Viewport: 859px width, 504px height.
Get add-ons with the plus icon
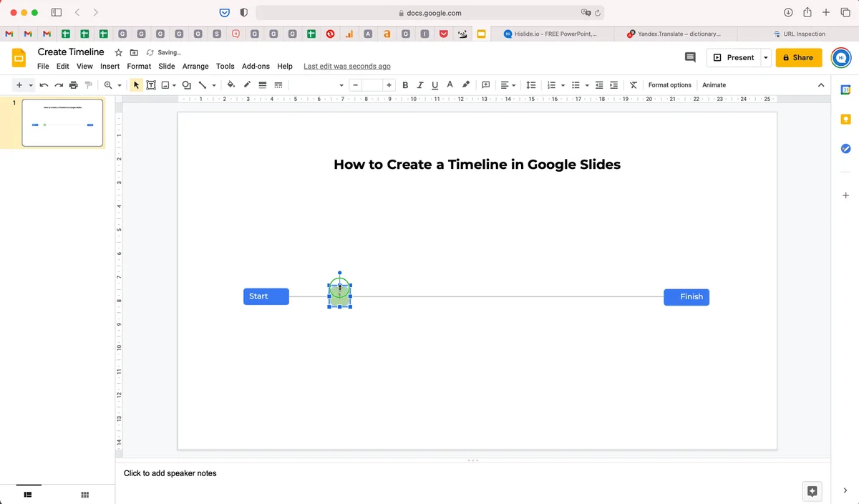pos(845,195)
